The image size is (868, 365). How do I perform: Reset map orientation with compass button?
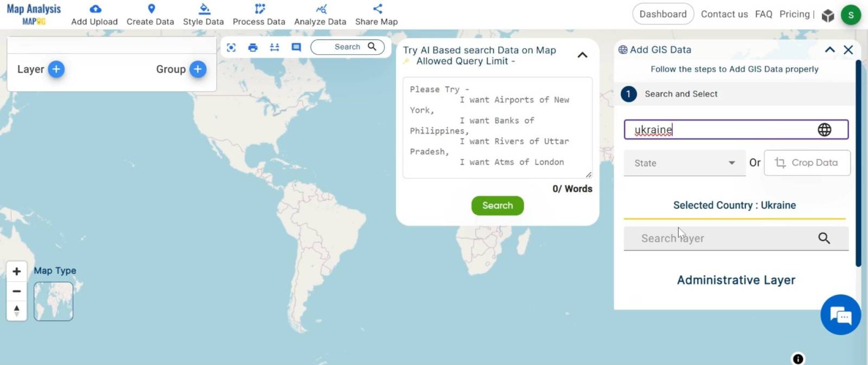pyautogui.click(x=17, y=310)
